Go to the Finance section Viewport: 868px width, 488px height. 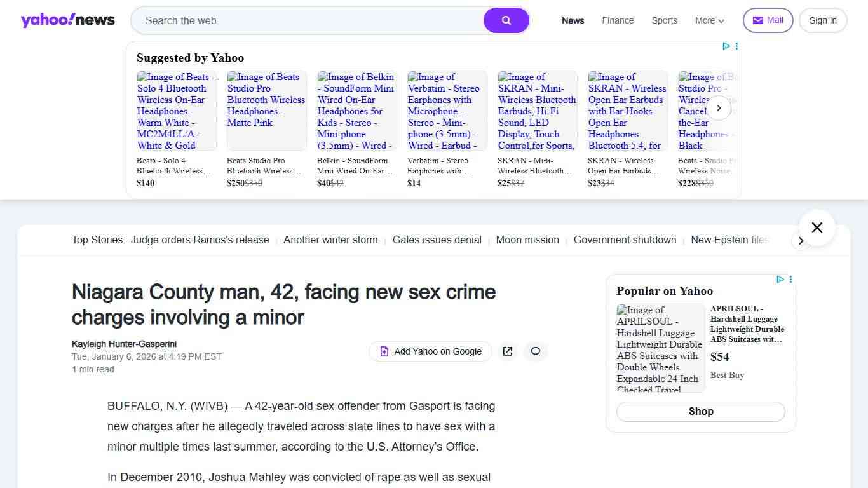tap(618, 20)
